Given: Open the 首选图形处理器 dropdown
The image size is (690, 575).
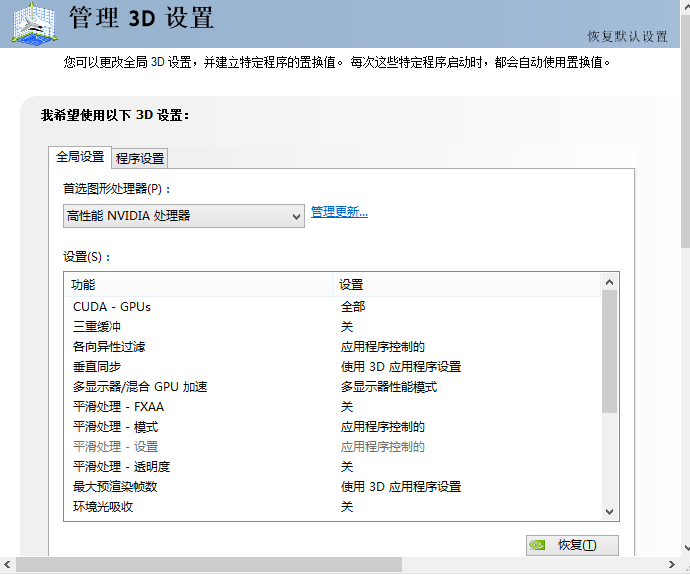Looking at the screenshot, I should pos(184,216).
